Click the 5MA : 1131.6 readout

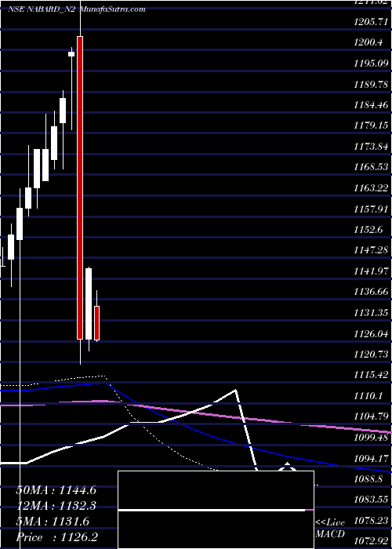[x=53, y=522]
